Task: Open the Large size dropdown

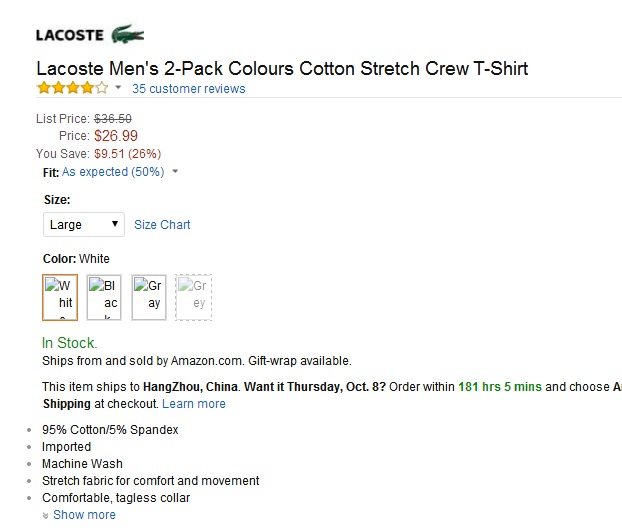Action: pyautogui.click(x=84, y=225)
